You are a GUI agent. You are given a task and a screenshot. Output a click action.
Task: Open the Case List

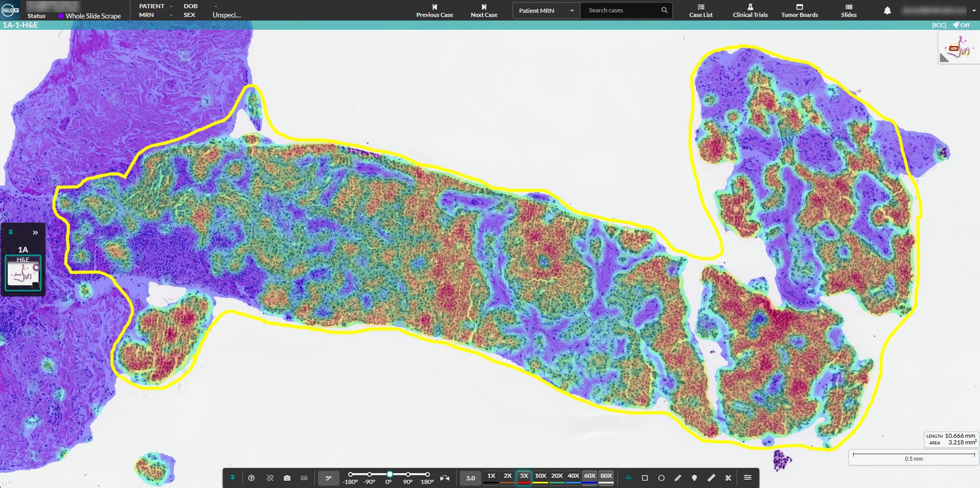pos(701,11)
